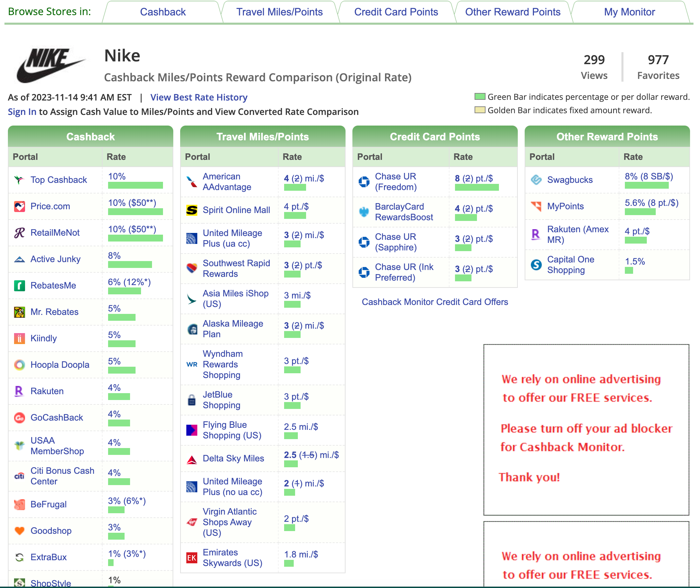The image size is (700, 588).
Task: Click the green bar legend swatch
Action: (x=480, y=96)
